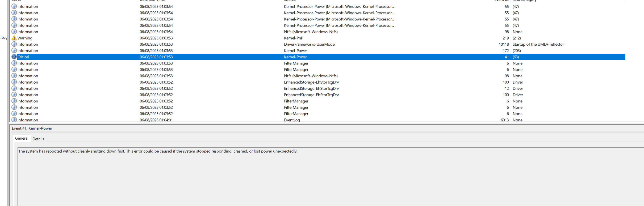Click the "DriverFrameworks-UserMode" source cell
Viewport: 644px width, 206px height.
(x=309, y=44)
